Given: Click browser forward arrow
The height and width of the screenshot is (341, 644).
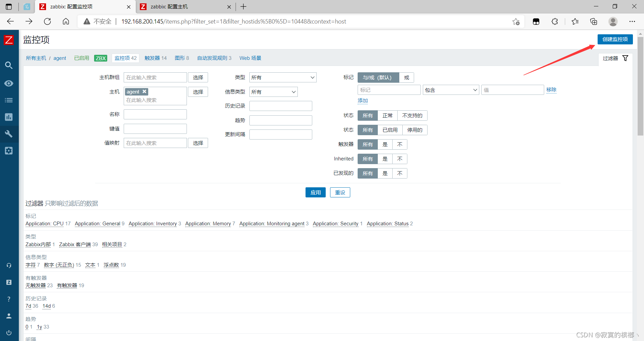Looking at the screenshot, I should [29, 22].
